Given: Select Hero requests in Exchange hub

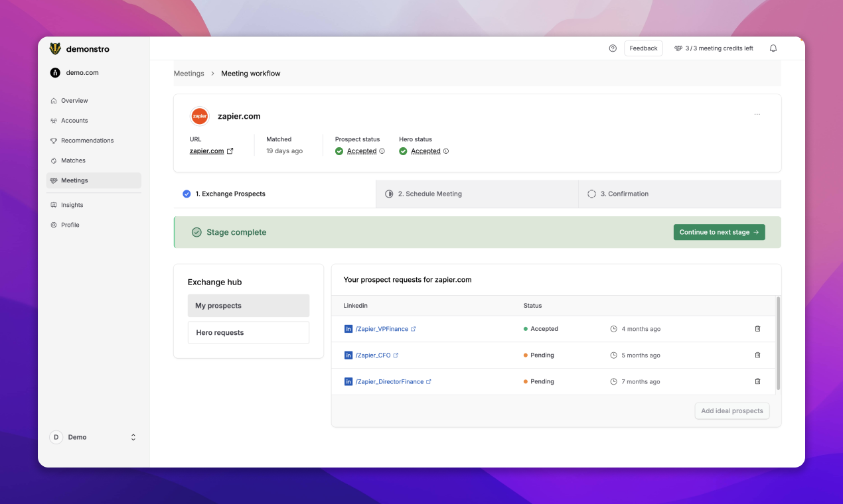Looking at the screenshot, I should coord(248,333).
